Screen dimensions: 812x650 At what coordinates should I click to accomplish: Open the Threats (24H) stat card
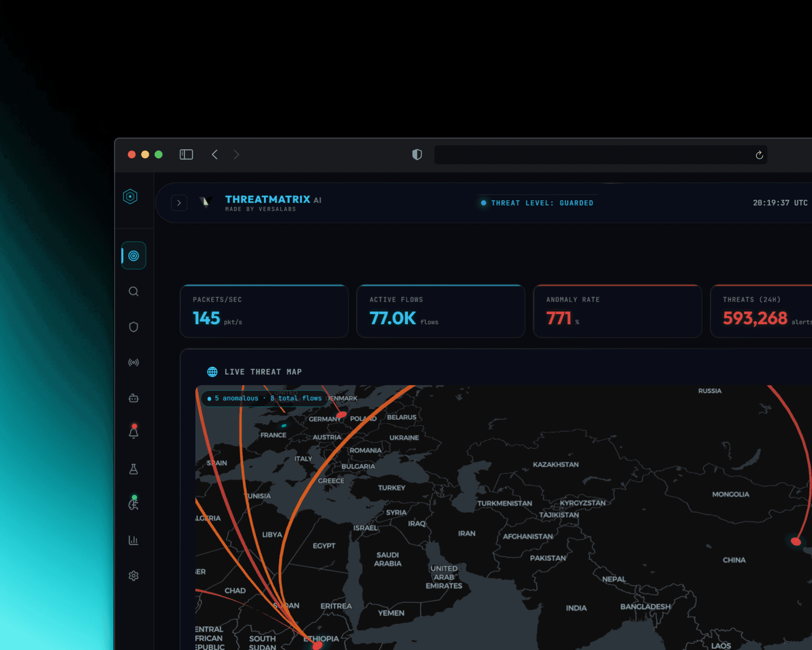coord(761,311)
